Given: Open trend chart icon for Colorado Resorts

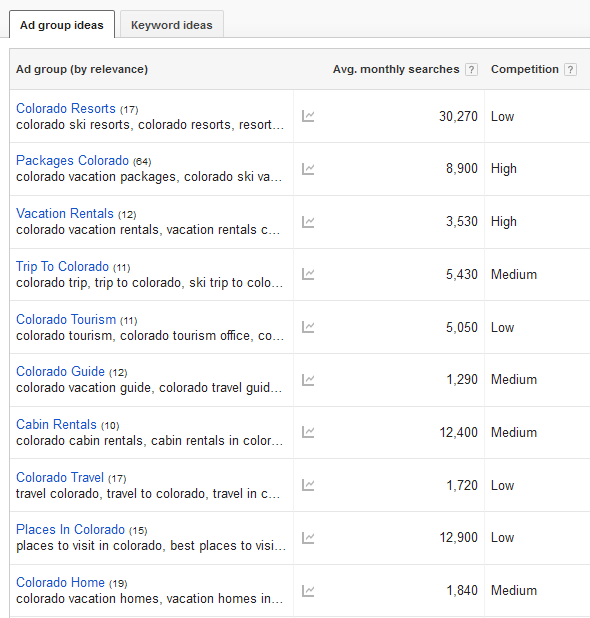Looking at the screenshot, I should (308, 116).
